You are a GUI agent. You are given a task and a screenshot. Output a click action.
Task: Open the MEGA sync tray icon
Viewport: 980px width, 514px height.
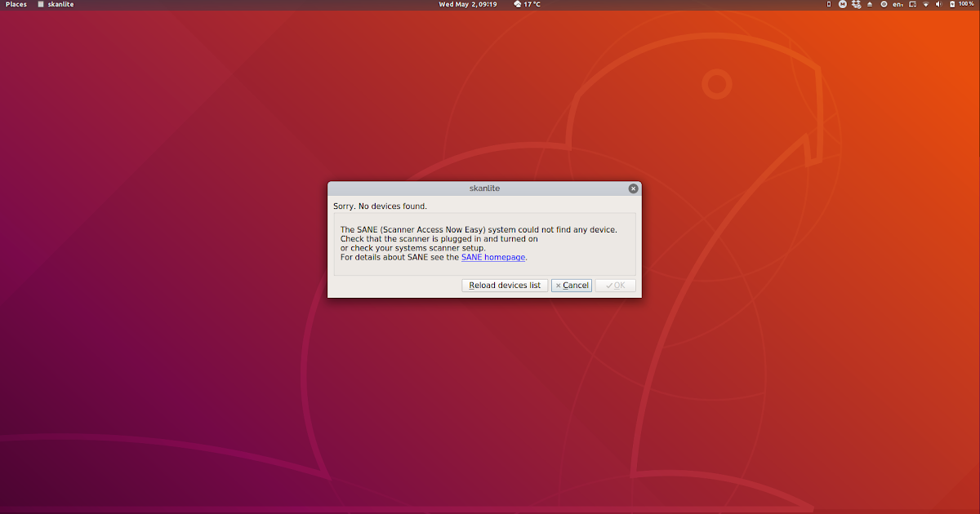tap(843, 4)
